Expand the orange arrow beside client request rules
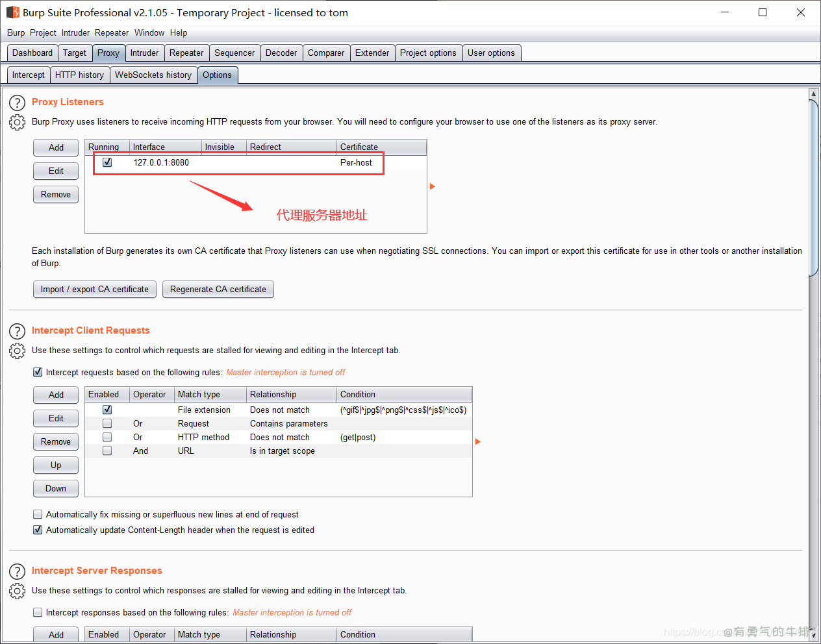The width and height of the screenshot is (821, 644). tap(477, 441)
